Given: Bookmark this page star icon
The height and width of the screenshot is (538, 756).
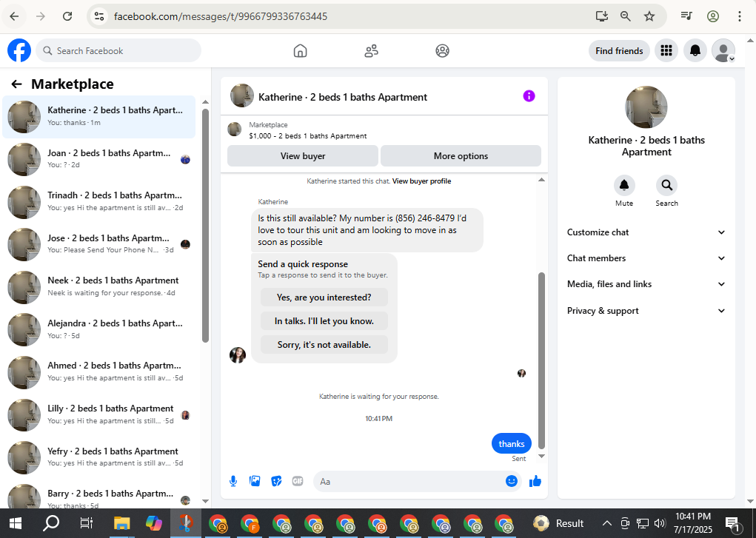Looking at the screenshot, I should (x=649, y=16).
